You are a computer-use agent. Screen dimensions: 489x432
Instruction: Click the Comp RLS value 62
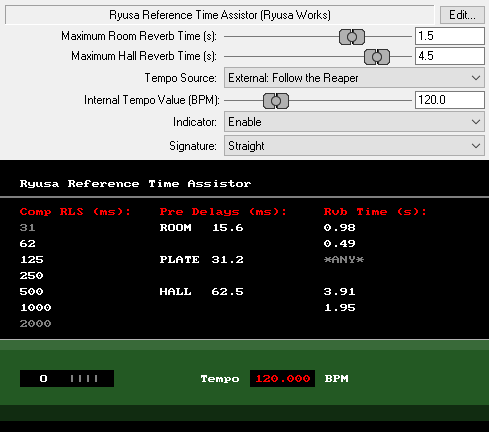click(x=27, y=244)
